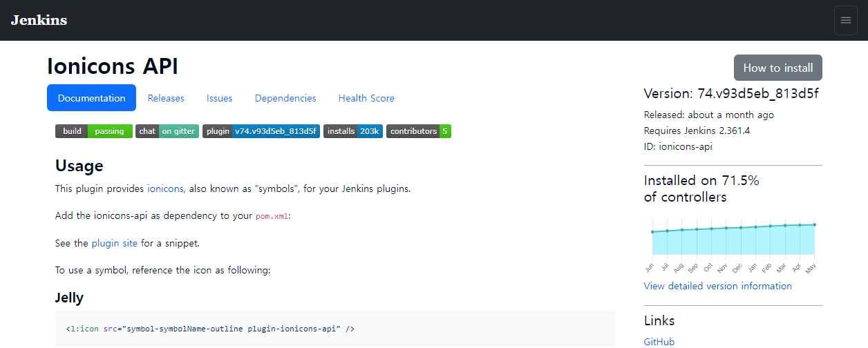
Task: Click the Version 74.v93d5eb_813d5f text
Action: (x=731, y=93)
